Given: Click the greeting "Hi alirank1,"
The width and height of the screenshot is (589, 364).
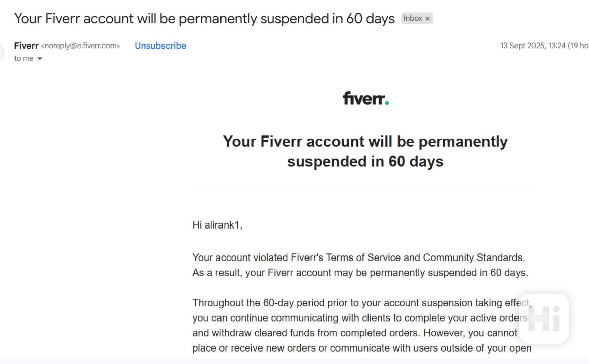Looking at the screenshot, I should [x=217, y=225].
